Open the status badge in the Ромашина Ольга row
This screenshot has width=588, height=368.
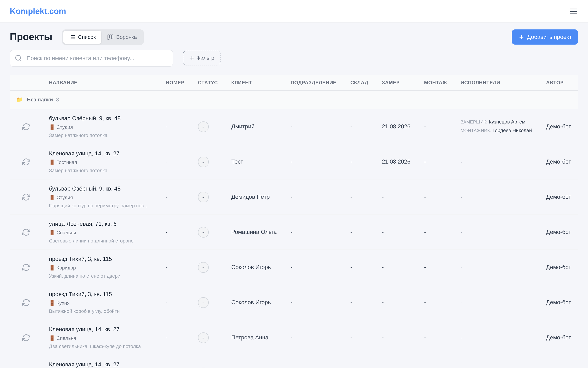pos(203,232)
